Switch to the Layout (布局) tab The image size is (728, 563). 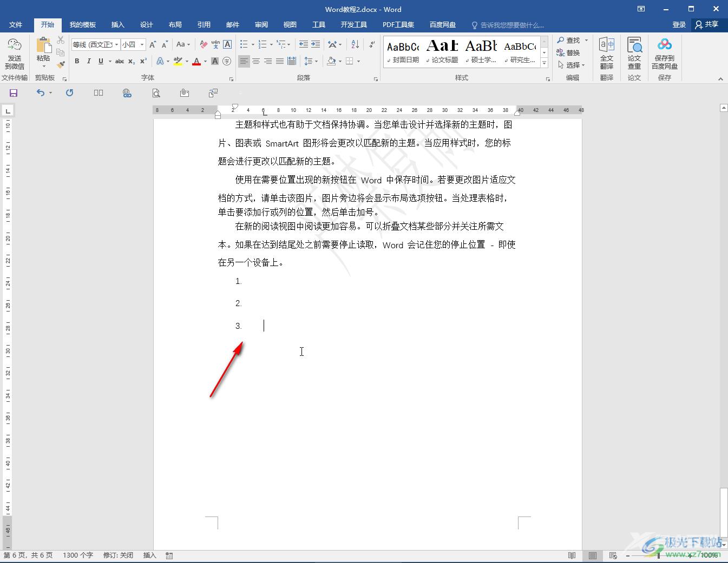click(x=175, y=25)
